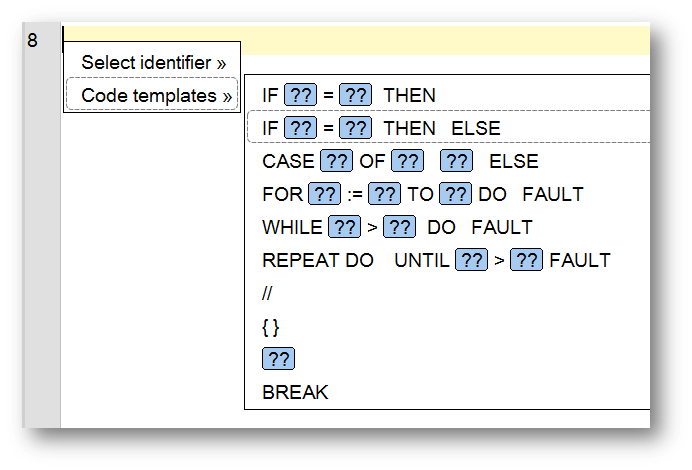This screenshot has width=692, height=470.
Task: Click the ?? right after UNTIL
Action: [x=471, y=260]
